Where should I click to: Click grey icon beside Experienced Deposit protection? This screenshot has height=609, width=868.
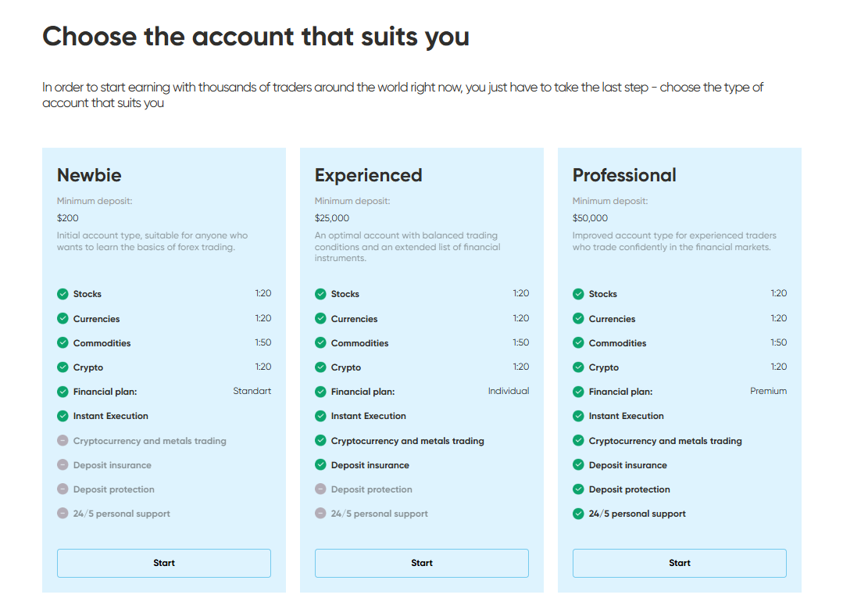(x=320, y=489)
